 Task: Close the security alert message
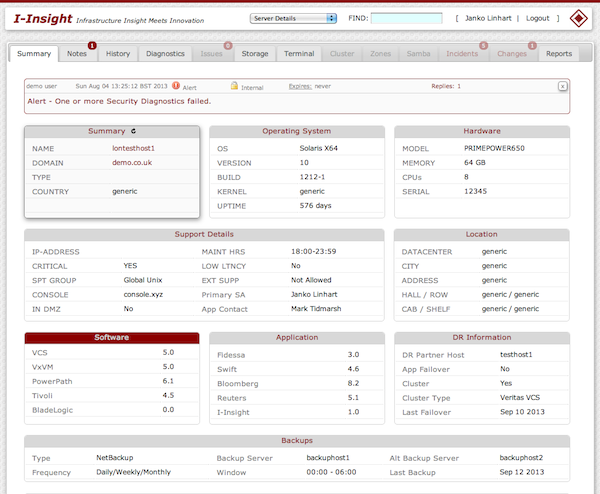click(x=563, y=87)
